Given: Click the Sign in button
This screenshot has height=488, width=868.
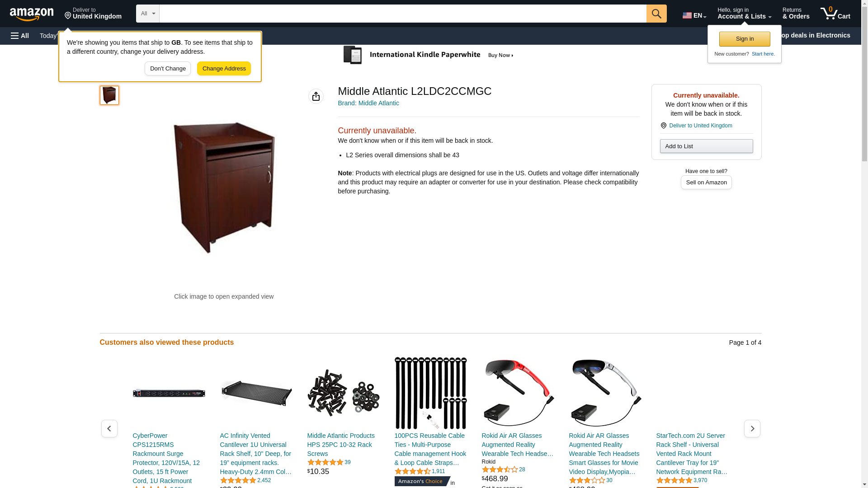Looking at the screenshot, I should (745, 39).
